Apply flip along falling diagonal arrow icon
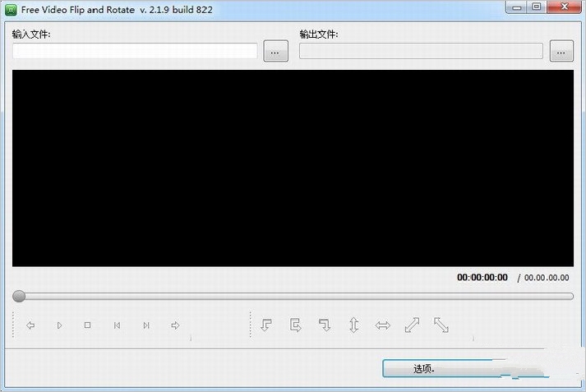The image size is (586, 392). 441,325
